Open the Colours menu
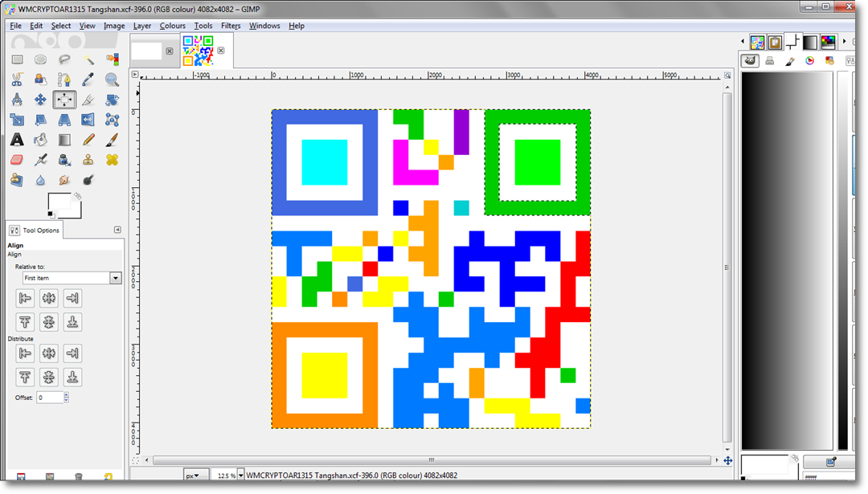Image resolution: width=868 pixels, height=494 pixels. click(x=173, y=26)
